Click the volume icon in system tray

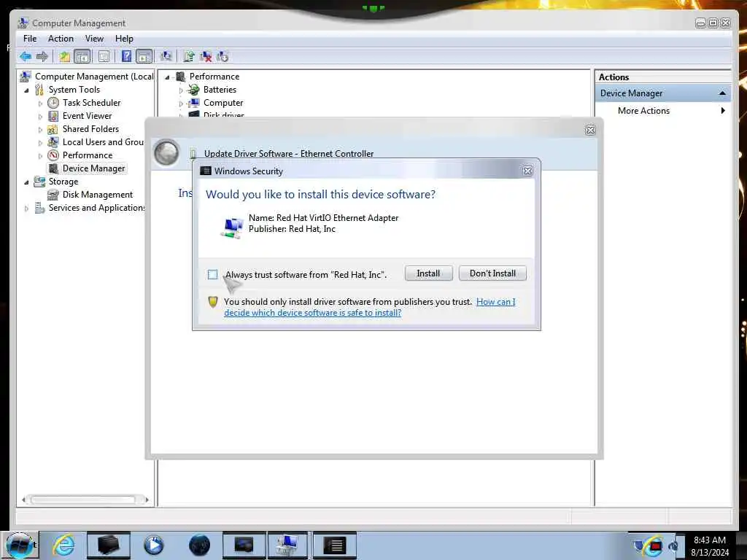click(x=673, y=545)
